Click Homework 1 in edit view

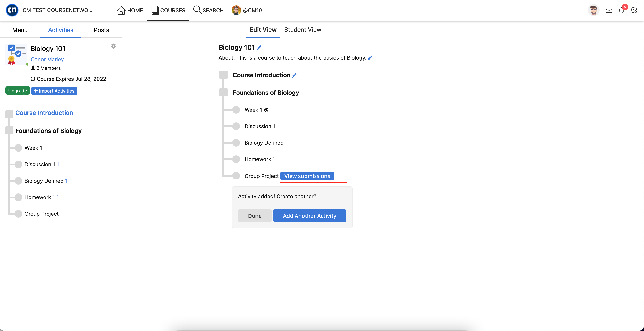(260, 159)
